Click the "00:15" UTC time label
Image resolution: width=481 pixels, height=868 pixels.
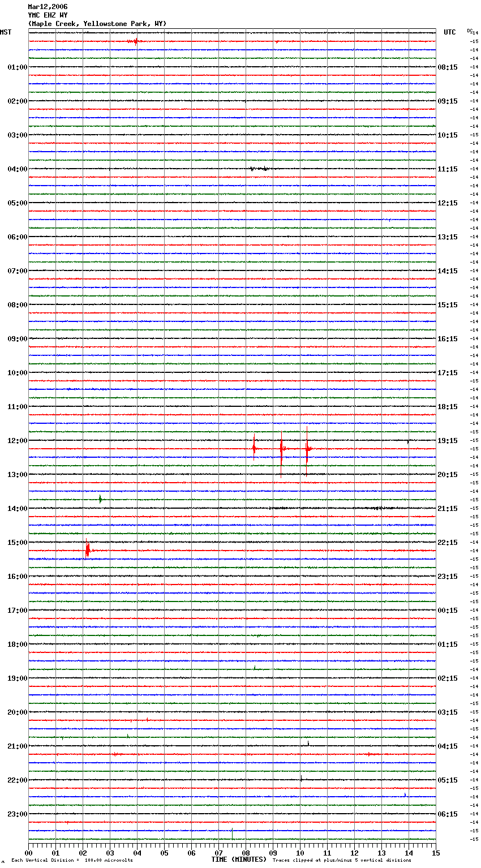pos(448,611)
